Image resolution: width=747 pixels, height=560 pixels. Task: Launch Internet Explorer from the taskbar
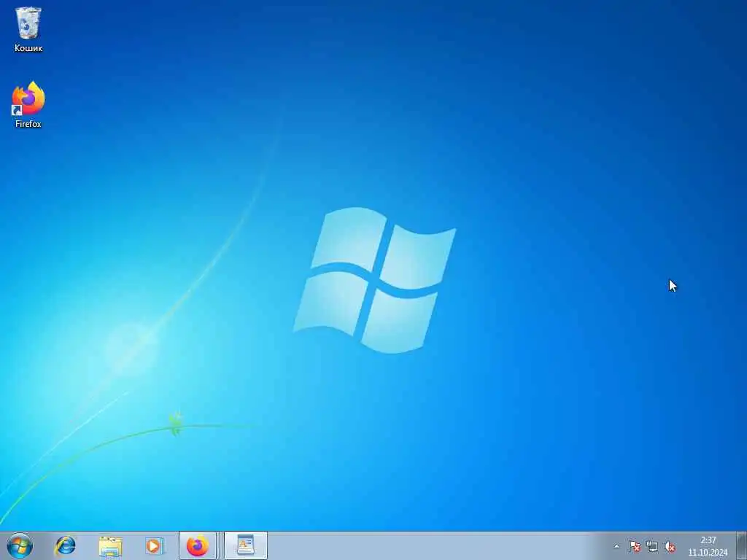[x=65, y=545]
